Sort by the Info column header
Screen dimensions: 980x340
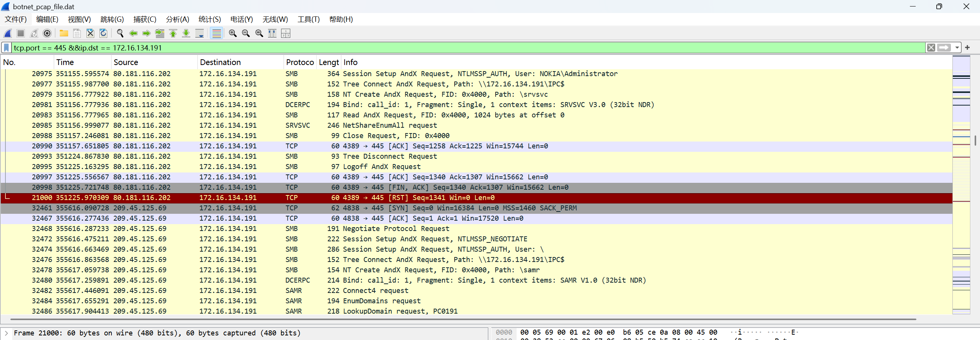[646, 62]
